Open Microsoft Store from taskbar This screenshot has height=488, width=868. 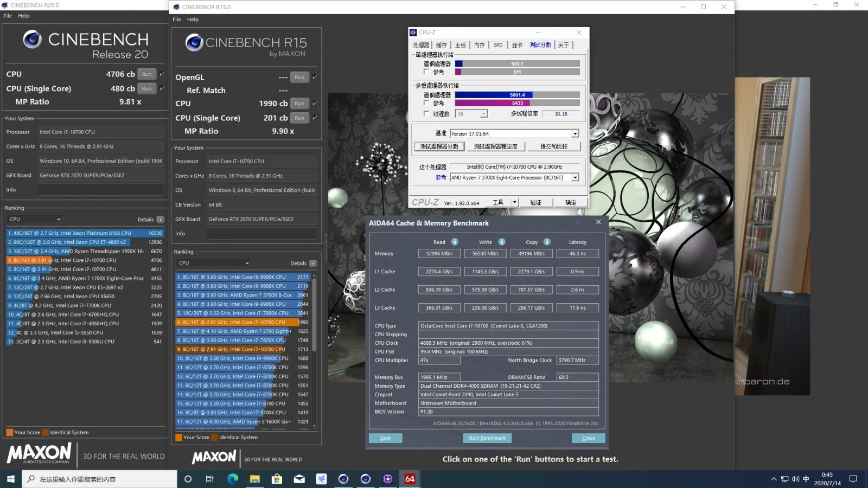[x=277, y=479]
